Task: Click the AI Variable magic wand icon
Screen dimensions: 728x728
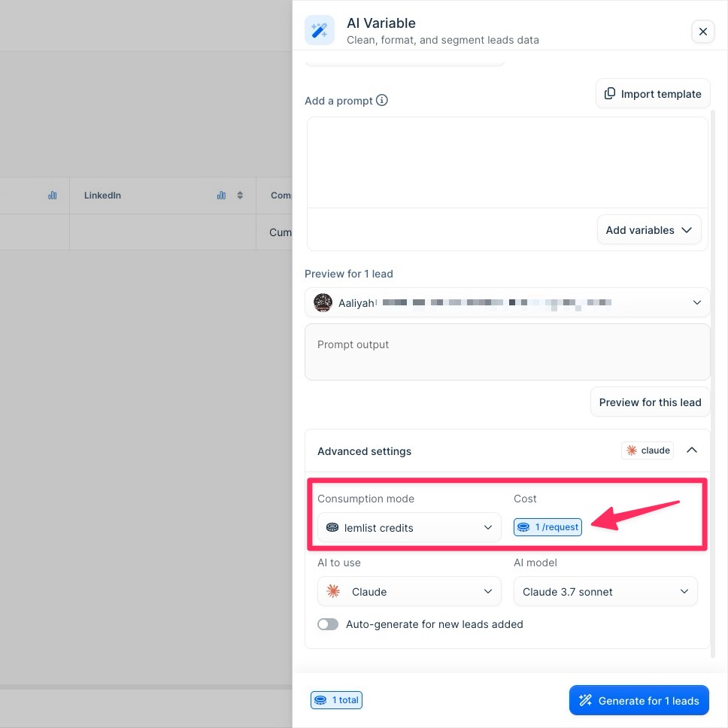Action: [x=319, y=30]
